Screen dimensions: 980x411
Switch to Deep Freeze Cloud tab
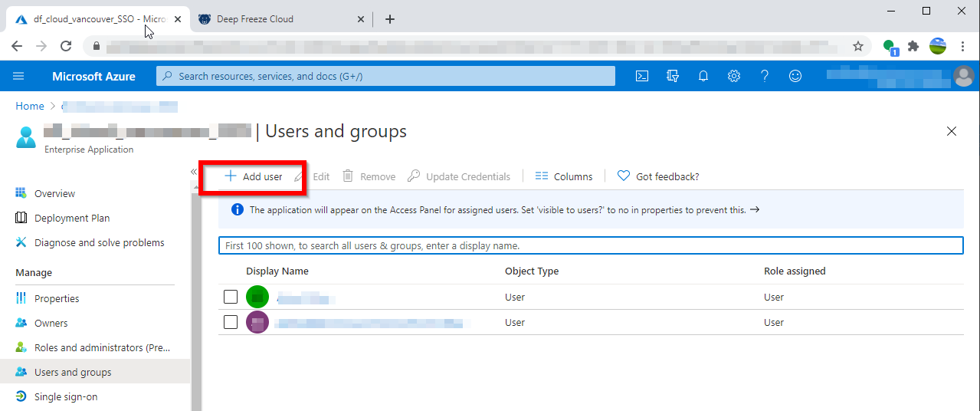click(256, 19)
